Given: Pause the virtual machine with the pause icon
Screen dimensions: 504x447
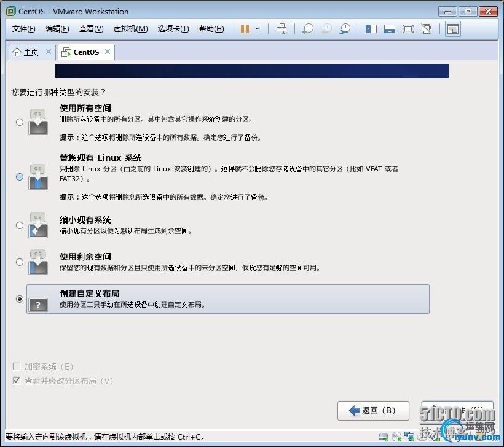Looking at the screenshot, I should pyautogui.click(x=245, y=29).
